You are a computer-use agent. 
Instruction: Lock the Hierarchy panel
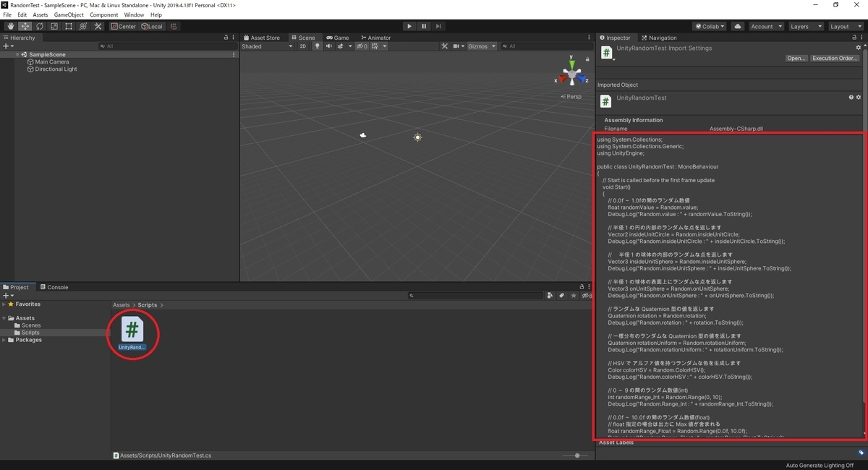(226, 38)
